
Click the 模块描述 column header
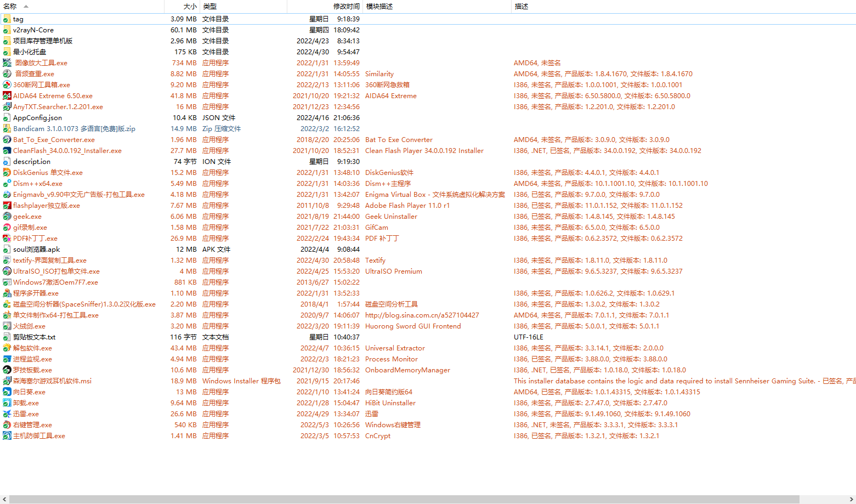coord(379,7)
